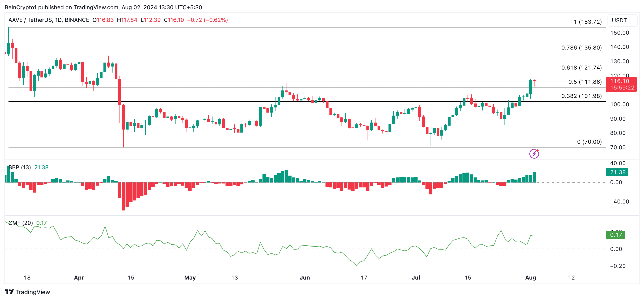Click the 0.382 (101.98) Fibonacci level label
This screenshot has height=300, width=644.
coord(581,96)
